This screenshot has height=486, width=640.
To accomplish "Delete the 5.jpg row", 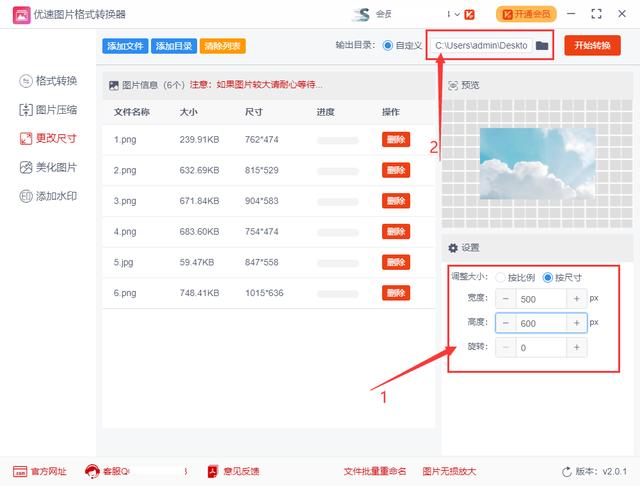I will tap(396, 262).
